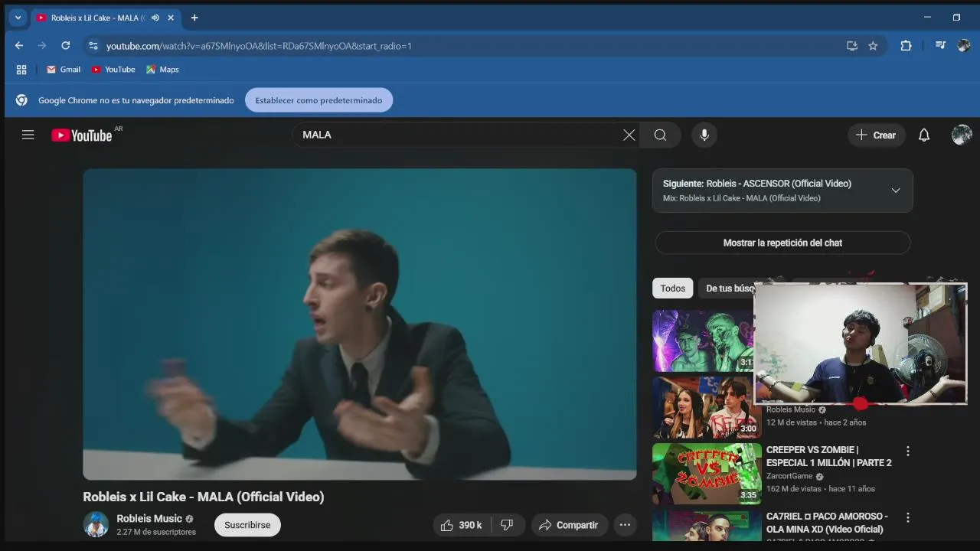Open CREEPER VS ZOMBIE video title
980x551 pixels.
(828, 456)
